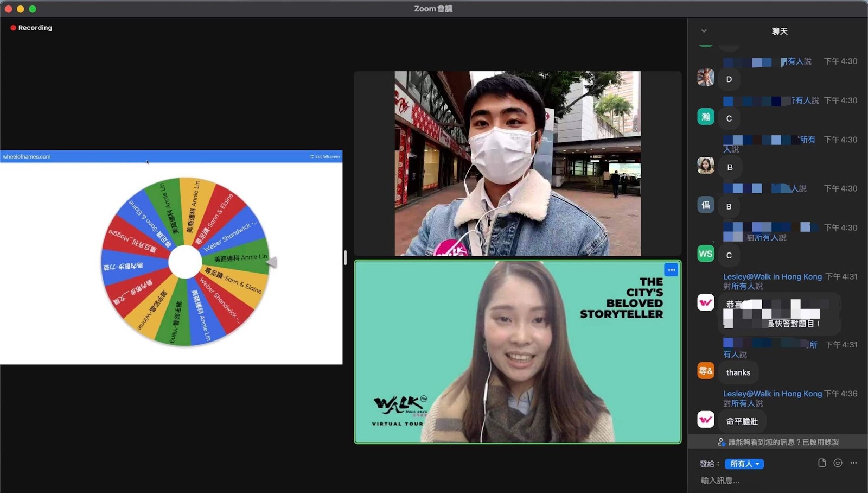Click the Lesley@Walk in Hong Kong sender name at 下午4:36
The height and width of the screenshot is (493, 868).
pyautogui.click(x=772, y=394)
